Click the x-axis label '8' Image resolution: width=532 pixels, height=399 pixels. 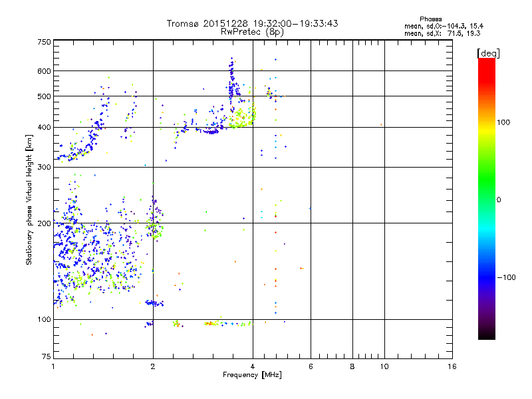(352, 366)
